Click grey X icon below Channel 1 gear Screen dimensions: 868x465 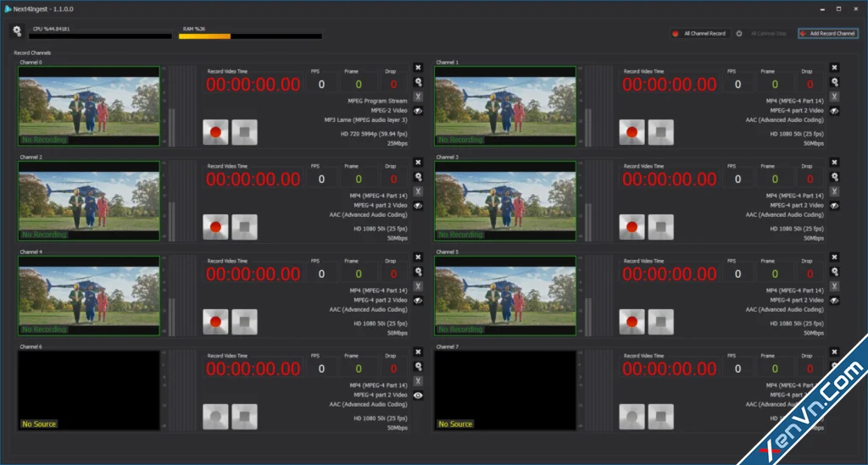click(834, 97)
